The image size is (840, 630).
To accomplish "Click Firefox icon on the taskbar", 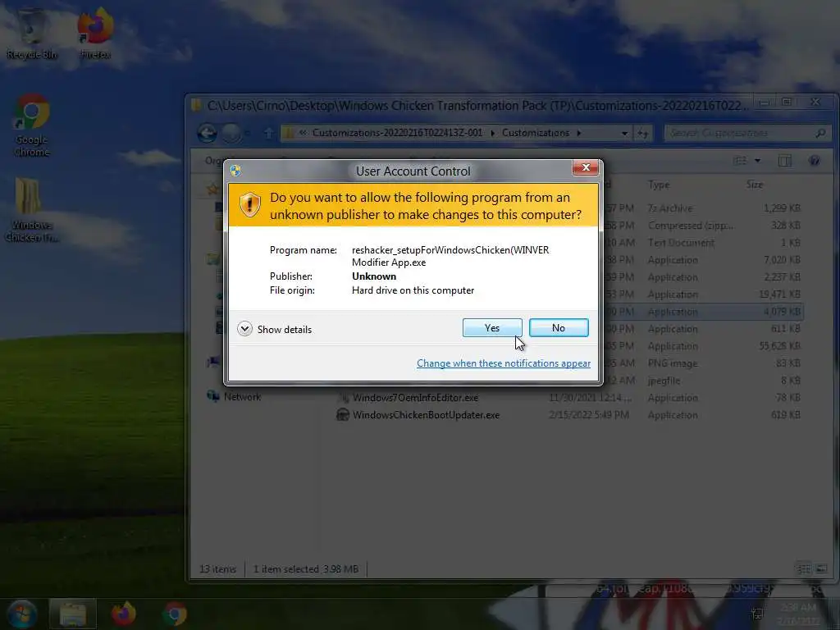I will coord(123,614).
